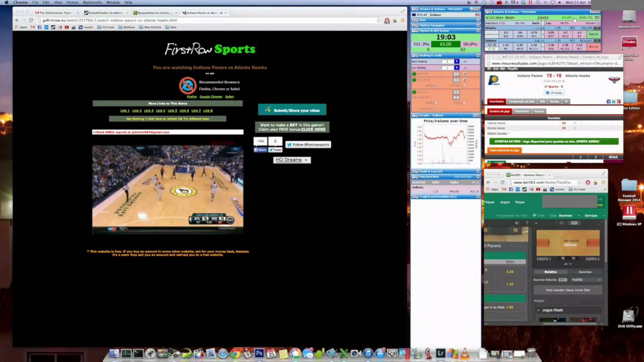Click the YouTube bookmark icon

click(67, 27)
